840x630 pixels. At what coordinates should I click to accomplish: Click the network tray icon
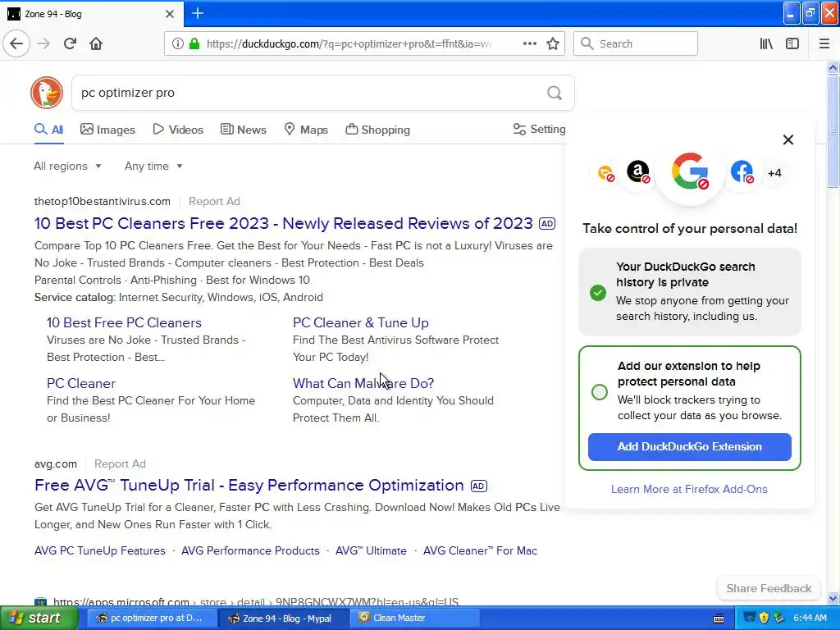click(750, 618)
